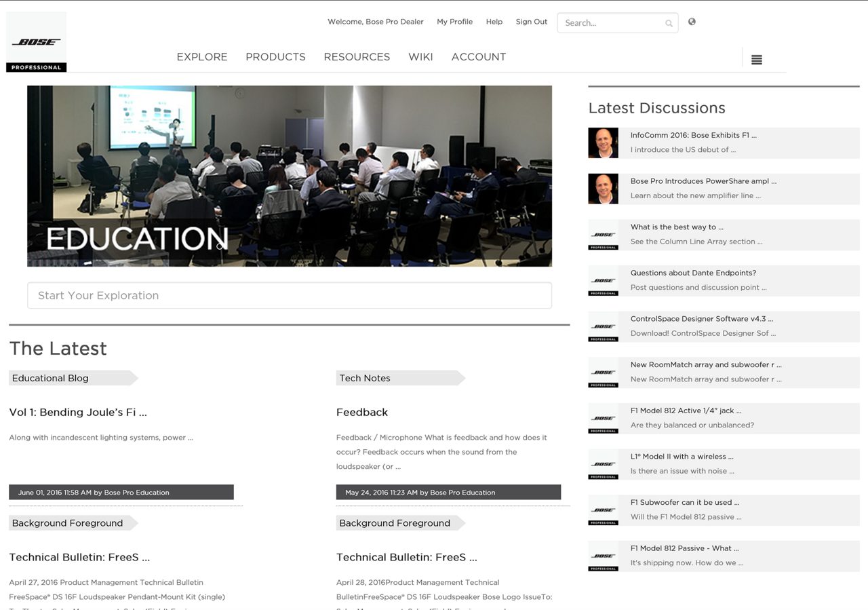Image resolution: width=868 pixels, height=610 pixels.
Task: Open 'Questions about Dante Endpoints?' discussion
Action: pyautogui.click(x=693, y=273)
